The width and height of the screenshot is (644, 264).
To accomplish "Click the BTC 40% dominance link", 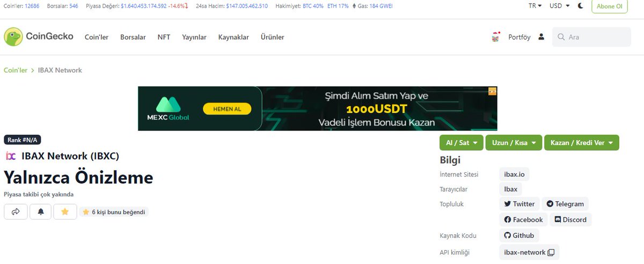I will (313, 6).
